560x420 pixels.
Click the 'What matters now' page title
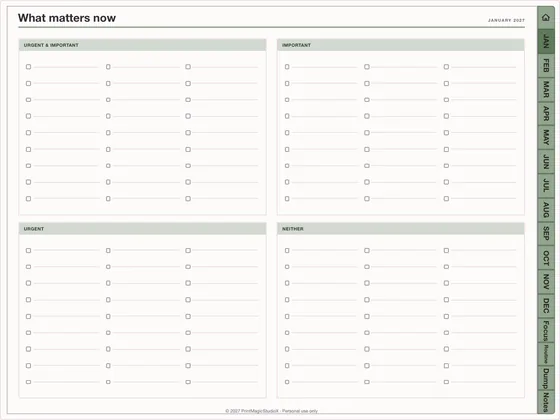pyautogui.click(x=67, y=18)
